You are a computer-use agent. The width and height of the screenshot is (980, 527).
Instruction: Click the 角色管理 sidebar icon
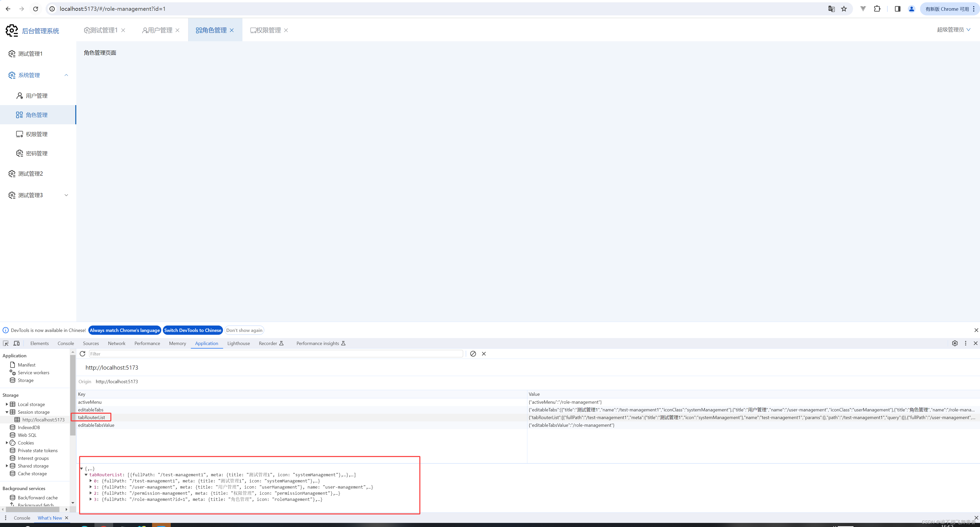point(19,115)
